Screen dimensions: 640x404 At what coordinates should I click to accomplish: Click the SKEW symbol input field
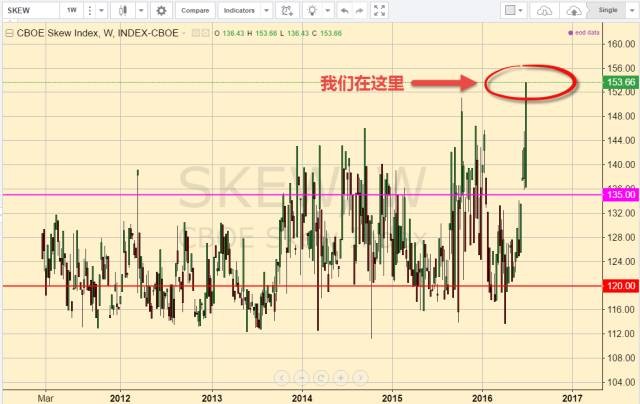[x=29, y=11]
